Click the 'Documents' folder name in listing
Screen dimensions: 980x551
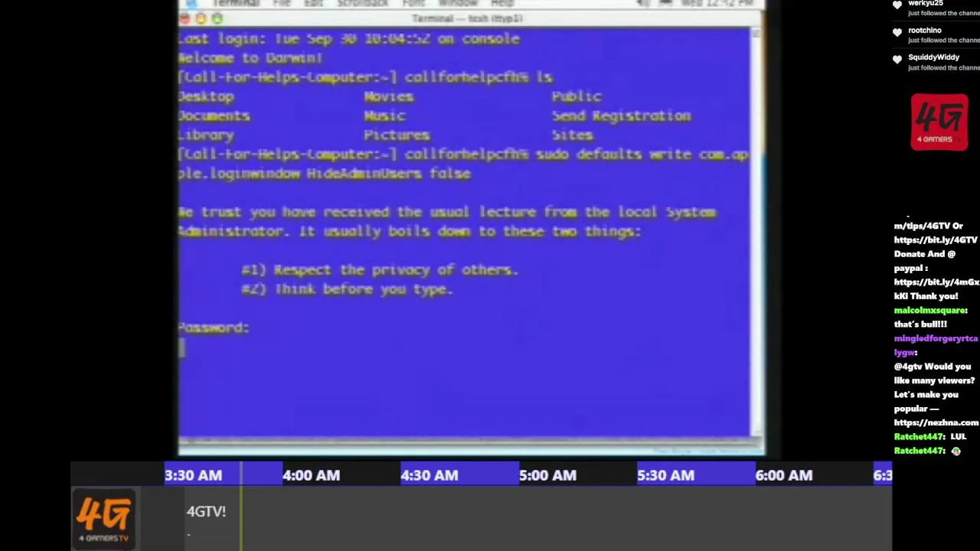click(x=214, y=116)
